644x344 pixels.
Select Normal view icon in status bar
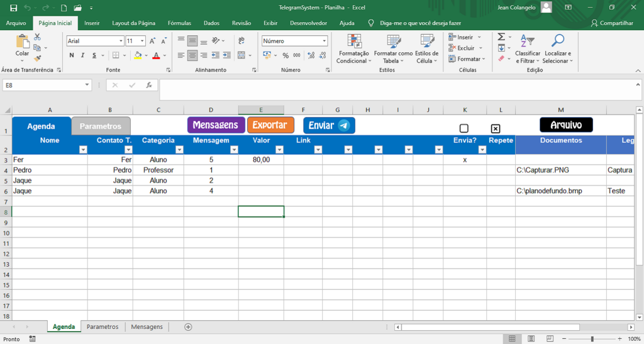[512, 339]
